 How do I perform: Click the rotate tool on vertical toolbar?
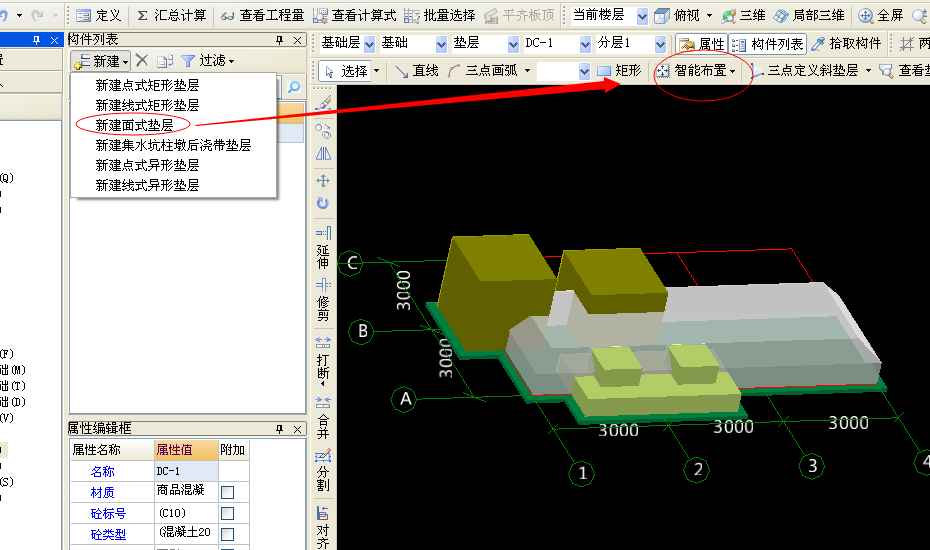(x=323, y=204)
